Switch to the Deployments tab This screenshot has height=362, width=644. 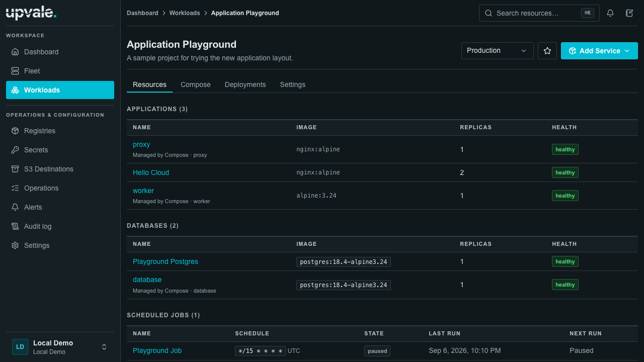pyautogui.click(x=245, y=84)
